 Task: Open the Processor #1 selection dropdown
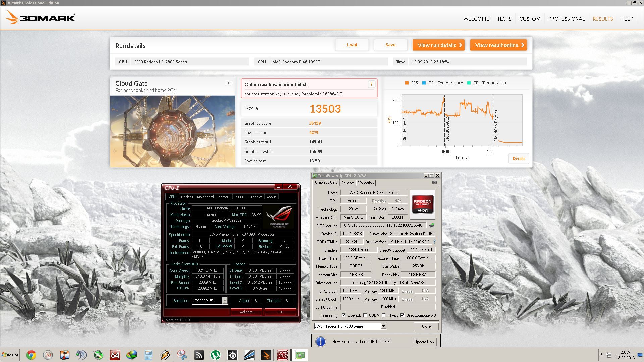(225, 301)
